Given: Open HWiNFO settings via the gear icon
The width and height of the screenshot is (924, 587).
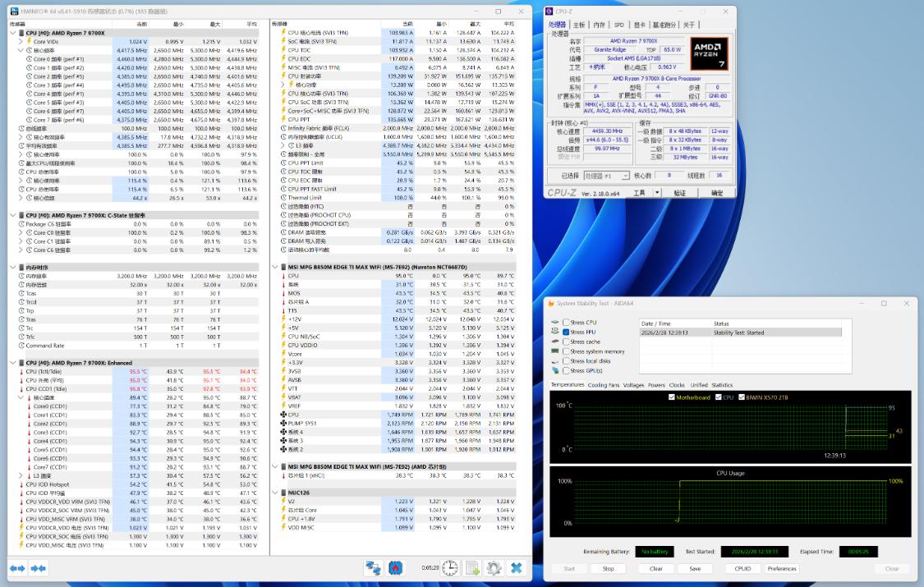Looking at the screenshot, I should [x=494, y=567].
